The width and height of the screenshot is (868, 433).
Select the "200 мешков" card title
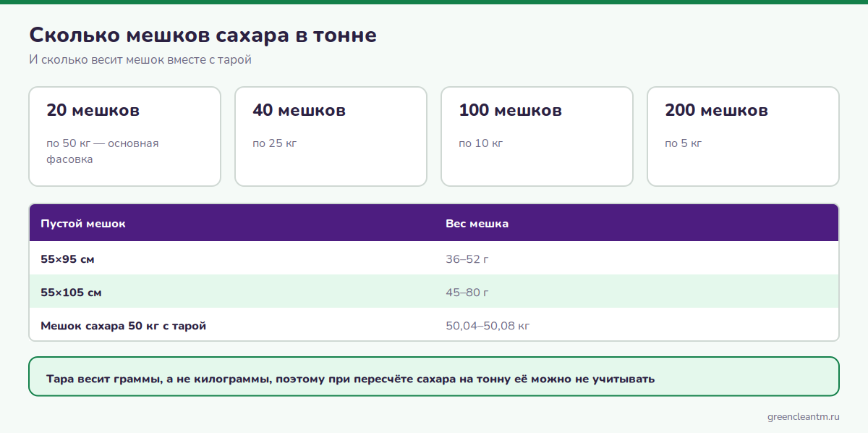tap(717, 111)
